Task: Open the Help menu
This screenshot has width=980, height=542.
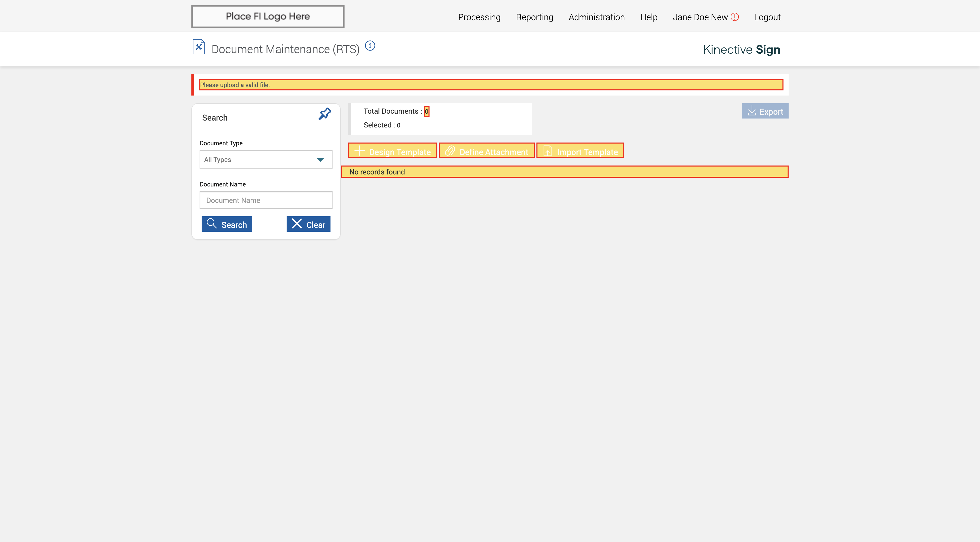Action: coord(648,17)
